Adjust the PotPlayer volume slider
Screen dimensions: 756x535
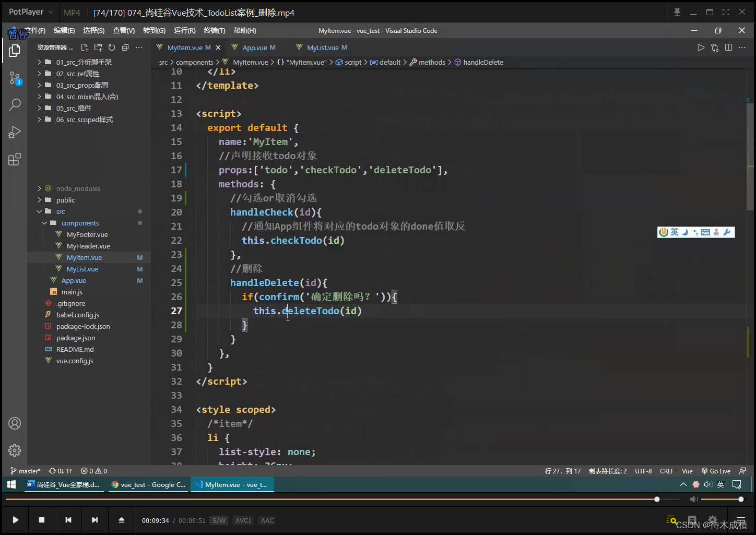[722, 500]
